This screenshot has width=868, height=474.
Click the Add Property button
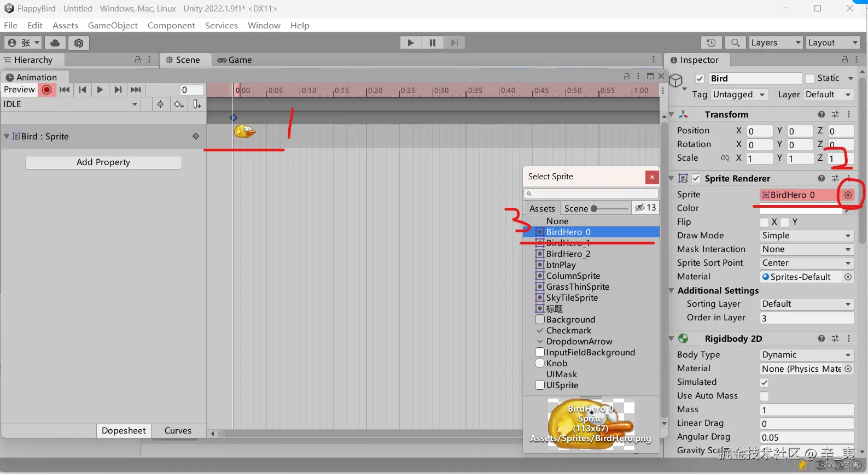click(103, 162)
